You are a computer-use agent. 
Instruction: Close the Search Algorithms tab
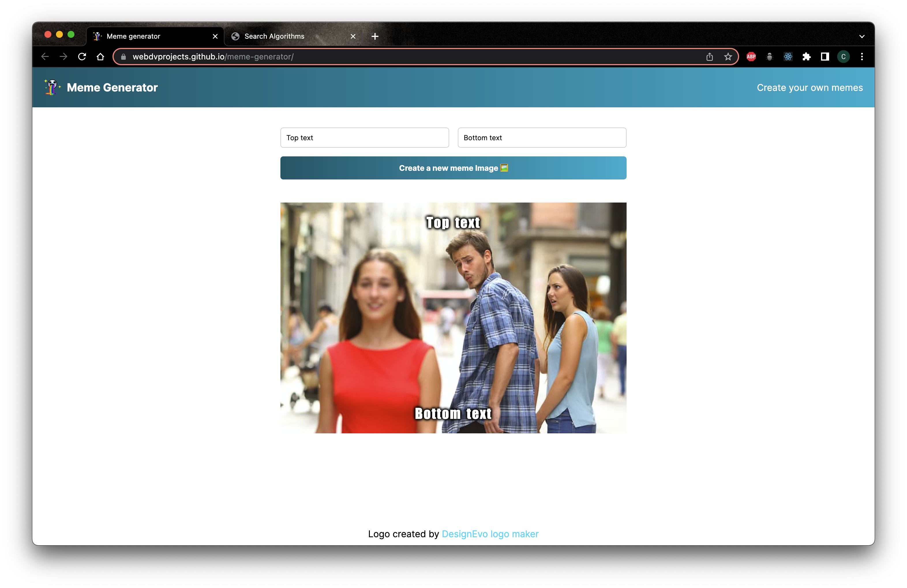(353, 36)
